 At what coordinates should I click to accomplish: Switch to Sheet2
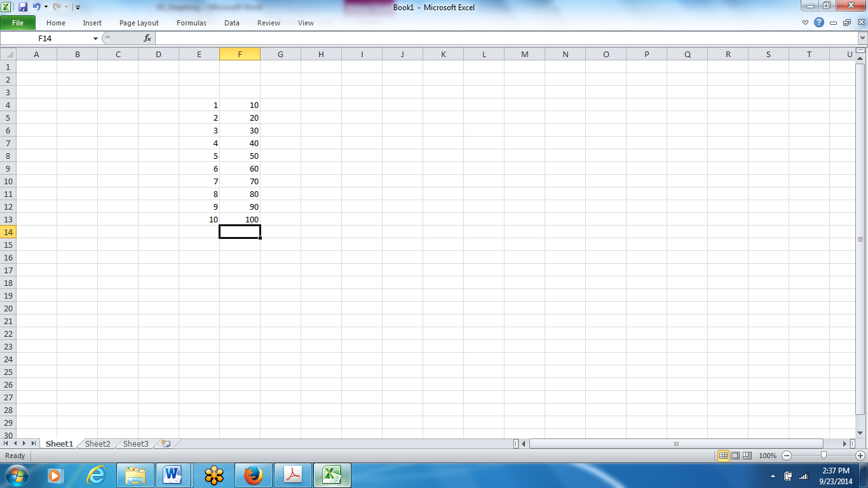[97, 444]
